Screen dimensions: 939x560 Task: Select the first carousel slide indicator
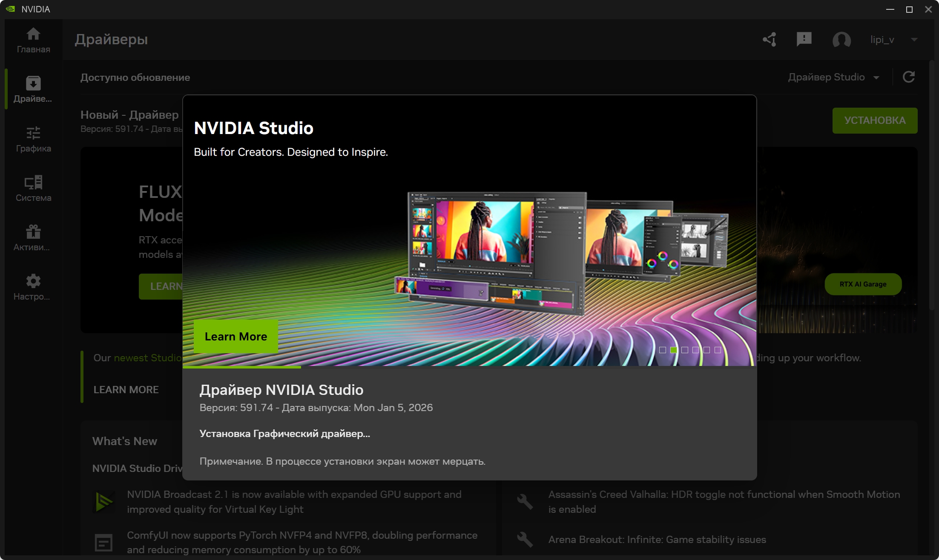tap(663, 350)
